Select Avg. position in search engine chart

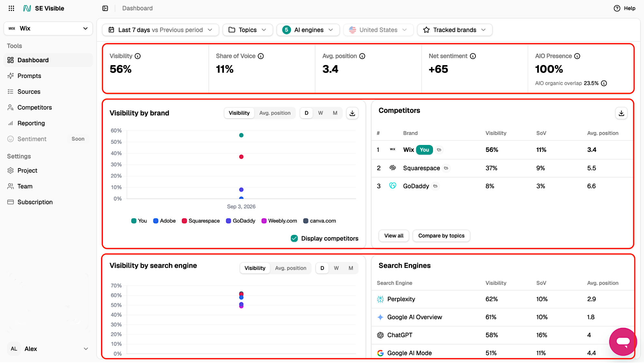coord(291,268)
